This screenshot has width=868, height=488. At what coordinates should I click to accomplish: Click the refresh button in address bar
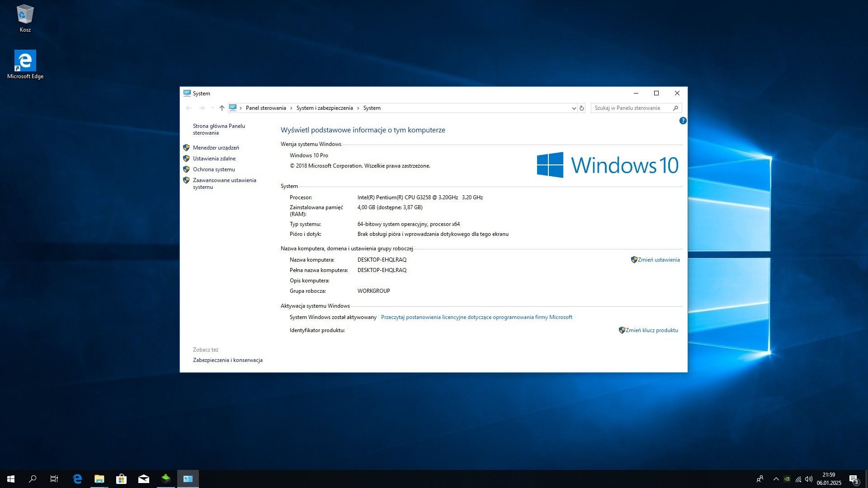pyautogui.click(x=582, y=108)
